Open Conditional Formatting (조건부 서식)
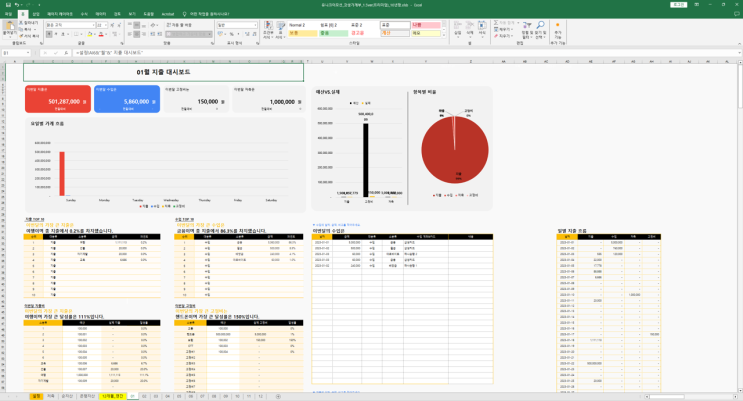Screen dimensions: 743x401 tap(267, 29)
